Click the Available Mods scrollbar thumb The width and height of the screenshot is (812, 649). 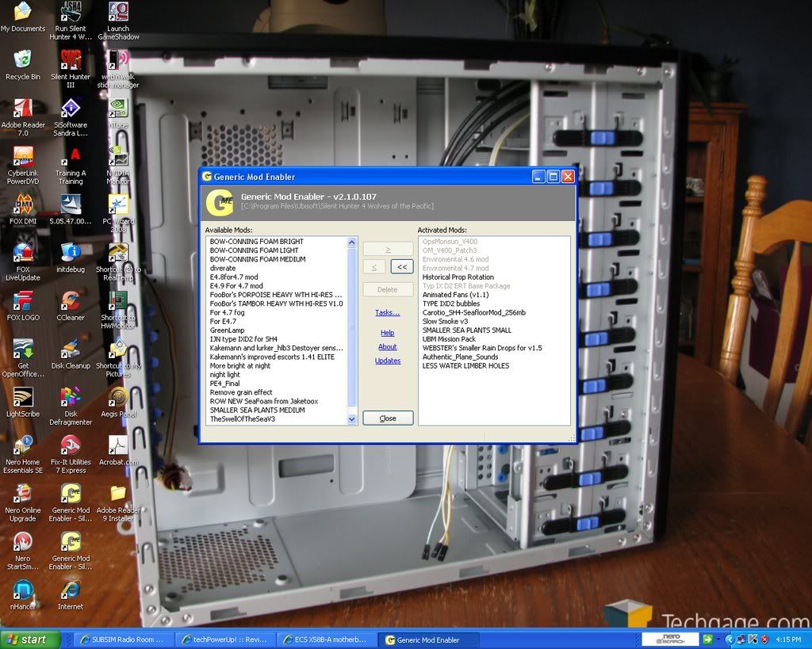[352, 327]
